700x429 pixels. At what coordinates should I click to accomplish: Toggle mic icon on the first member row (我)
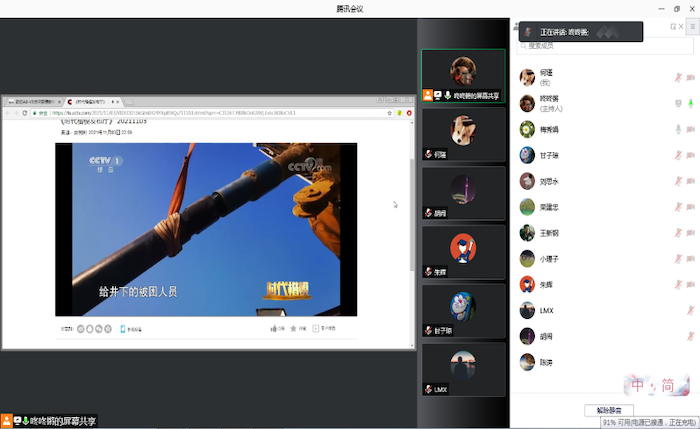click(678, 78)
